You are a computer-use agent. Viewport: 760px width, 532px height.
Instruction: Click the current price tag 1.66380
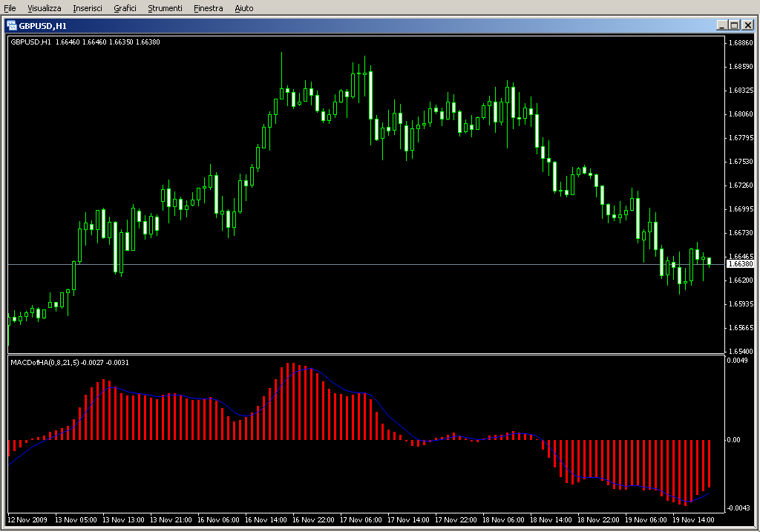tap(741, 264)
